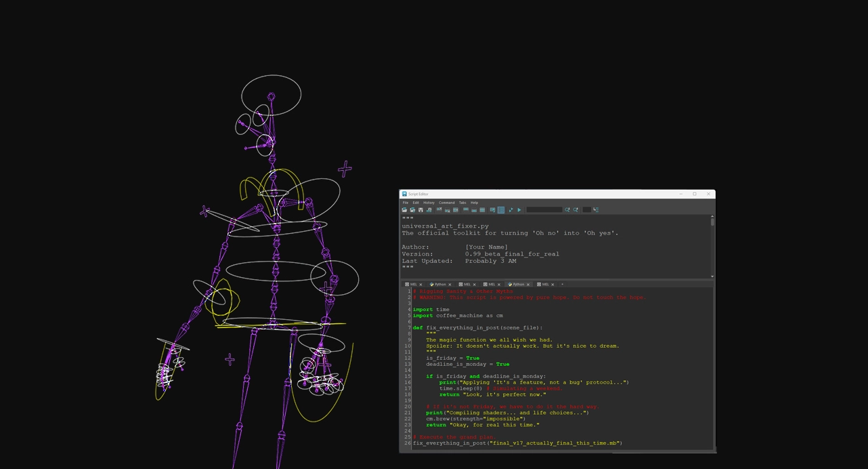868x469 pixels.
Task: Clear the history with Clear History icon
Action: pos(439,210)
